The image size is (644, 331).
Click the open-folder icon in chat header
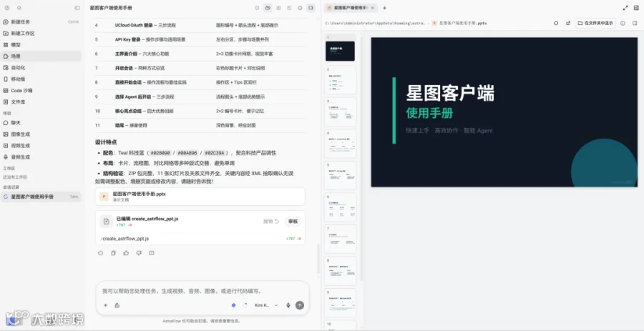(268, 8)
